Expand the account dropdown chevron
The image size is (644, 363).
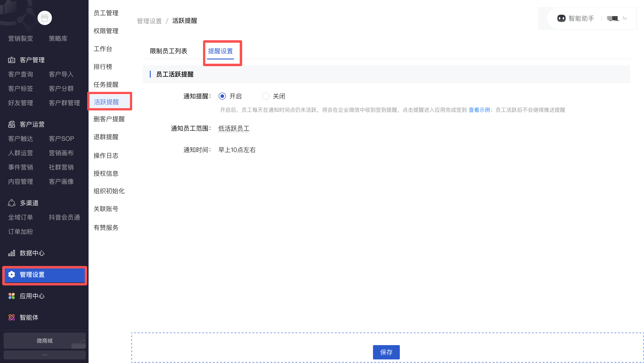click(x=625, y=19)
